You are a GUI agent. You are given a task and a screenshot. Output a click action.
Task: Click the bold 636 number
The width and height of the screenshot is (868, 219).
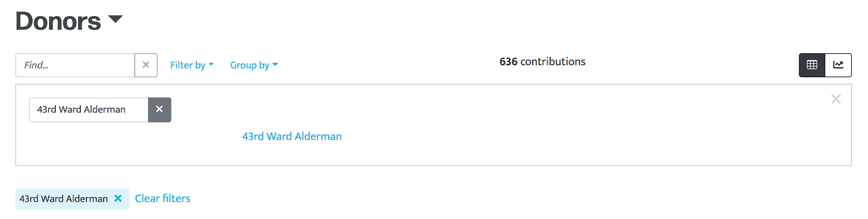pos(508,62)
